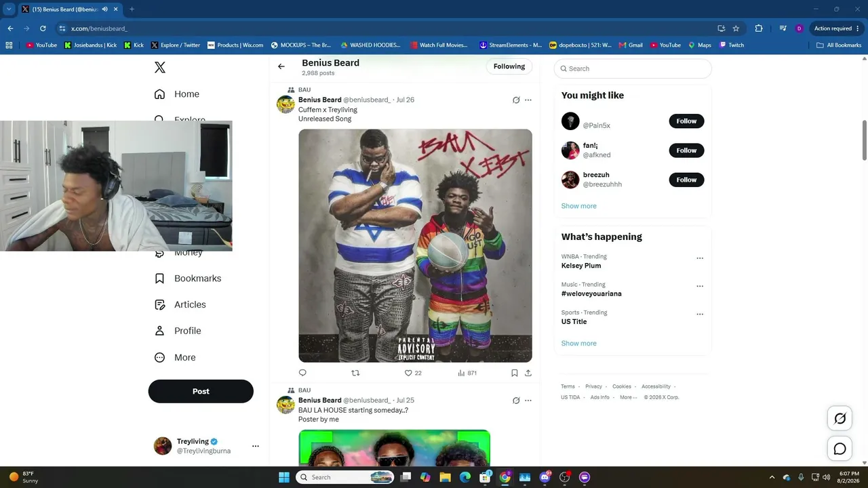Screen dimensions: 868x488
Task: Open options for the Kelsey Plum trend
Action: point(700,258)
